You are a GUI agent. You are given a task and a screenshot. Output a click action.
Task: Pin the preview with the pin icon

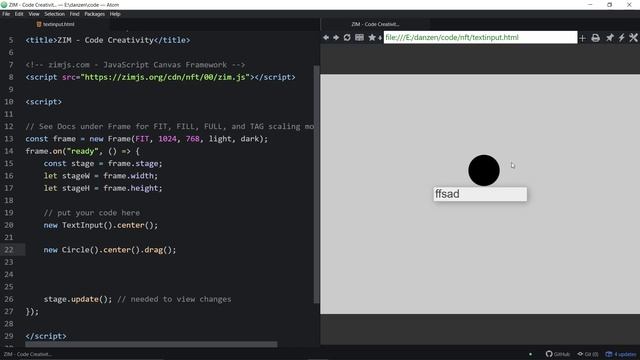coord(609,38)
